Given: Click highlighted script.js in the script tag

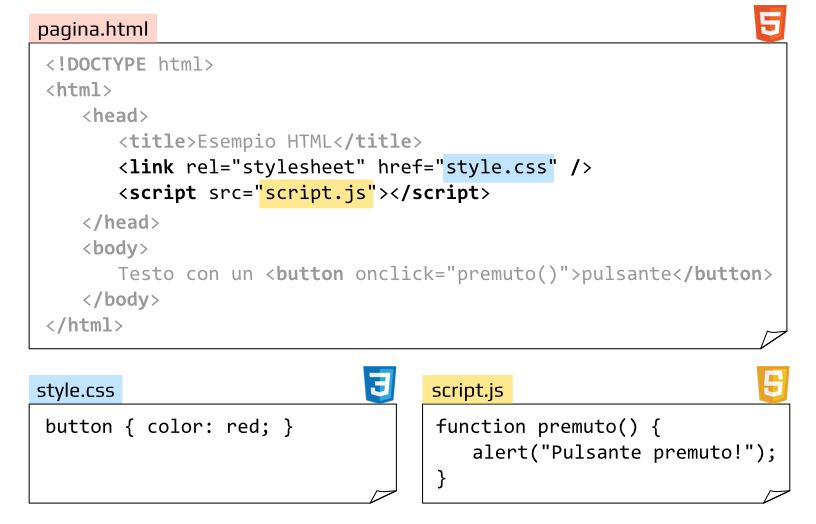Looking at the screenshot, I should (316, 193).
